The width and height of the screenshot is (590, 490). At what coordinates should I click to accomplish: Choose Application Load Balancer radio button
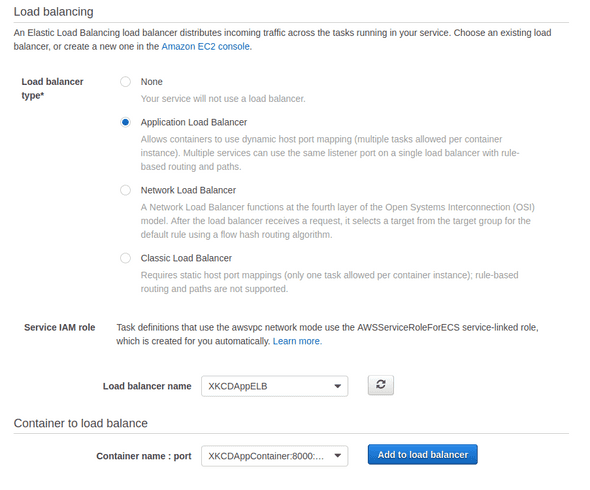(x=125, y=122)
